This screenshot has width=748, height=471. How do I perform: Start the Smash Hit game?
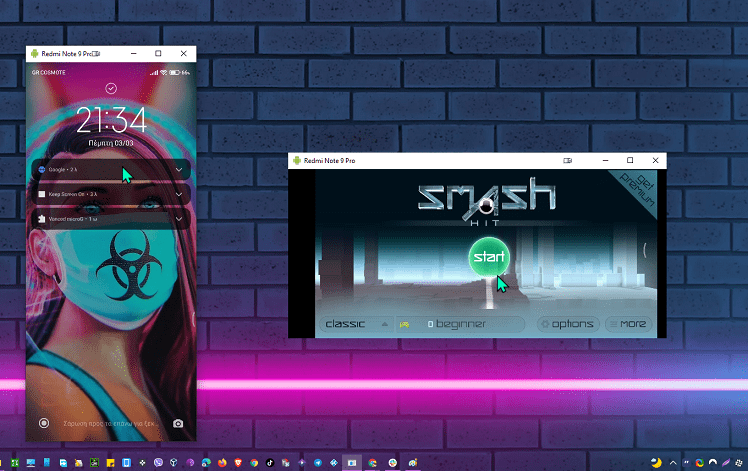pyautogui.click(x=489, y=257)
